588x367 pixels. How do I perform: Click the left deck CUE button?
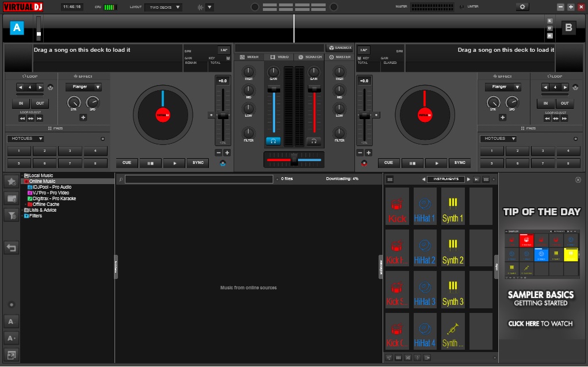click(127, 163)
